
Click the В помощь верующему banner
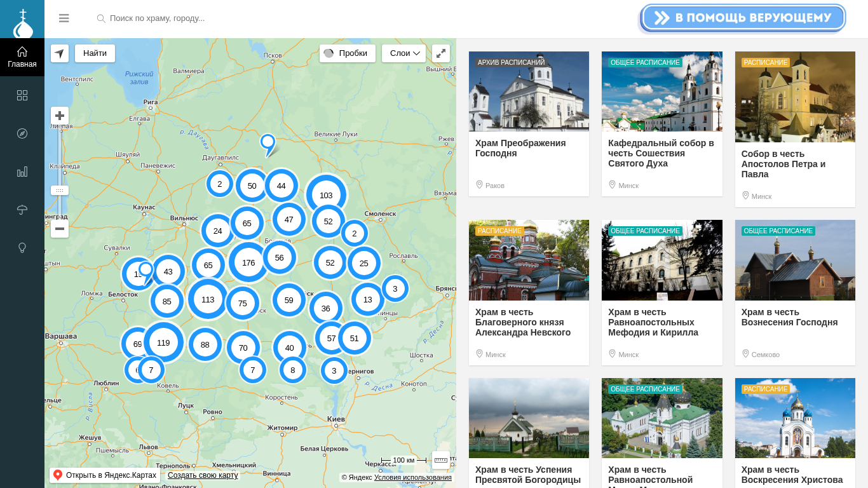pos(743,18)
